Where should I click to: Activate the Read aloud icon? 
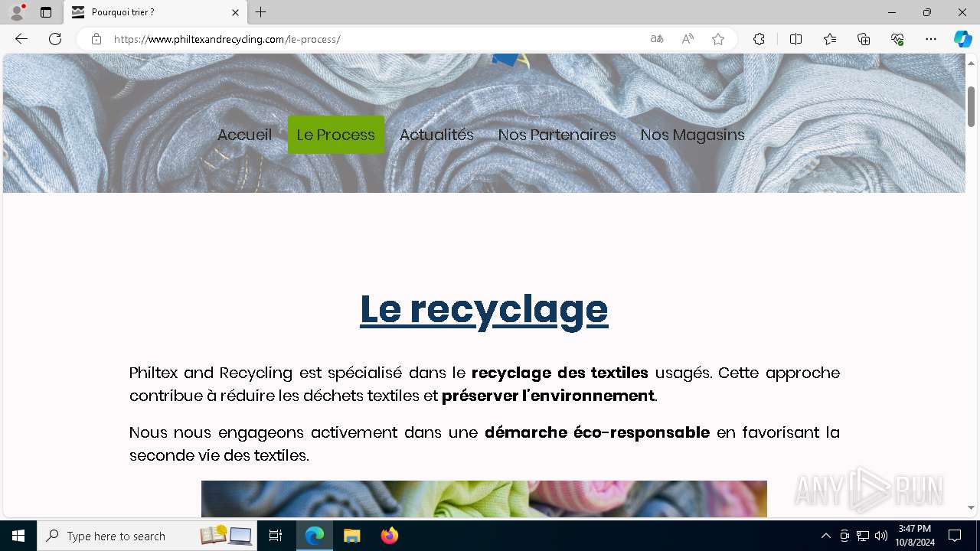[688, 39]
